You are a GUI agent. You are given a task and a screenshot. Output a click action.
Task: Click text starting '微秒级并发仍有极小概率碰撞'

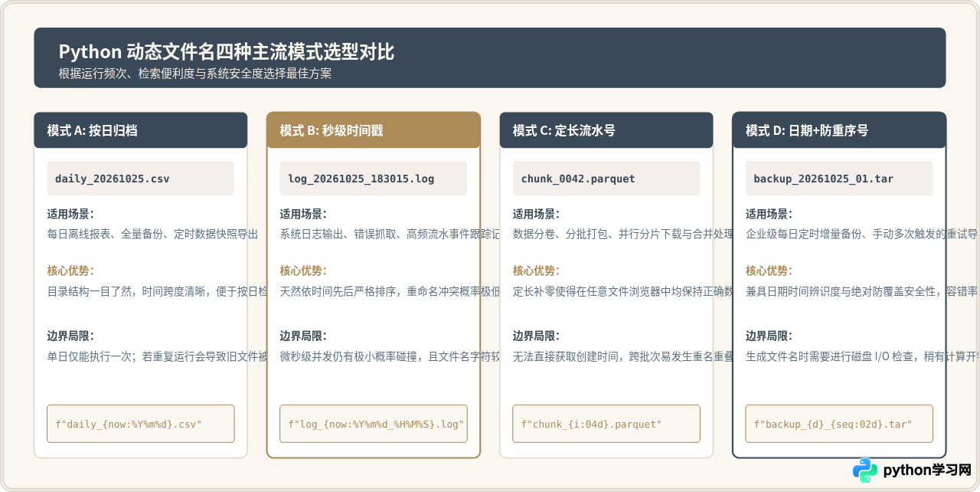[x=390, y=356]
